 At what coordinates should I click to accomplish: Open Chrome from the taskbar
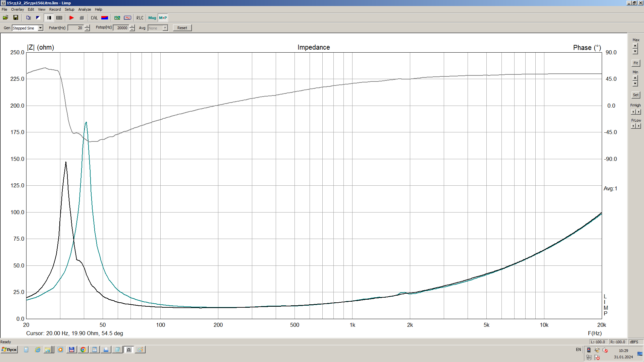coord(83,350)
